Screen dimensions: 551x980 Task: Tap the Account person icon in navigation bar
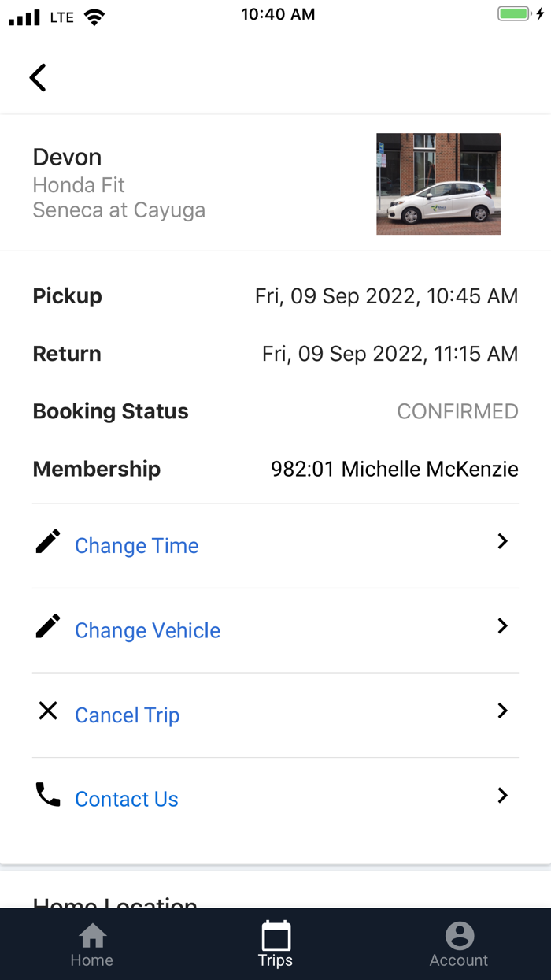pos(458,937)
